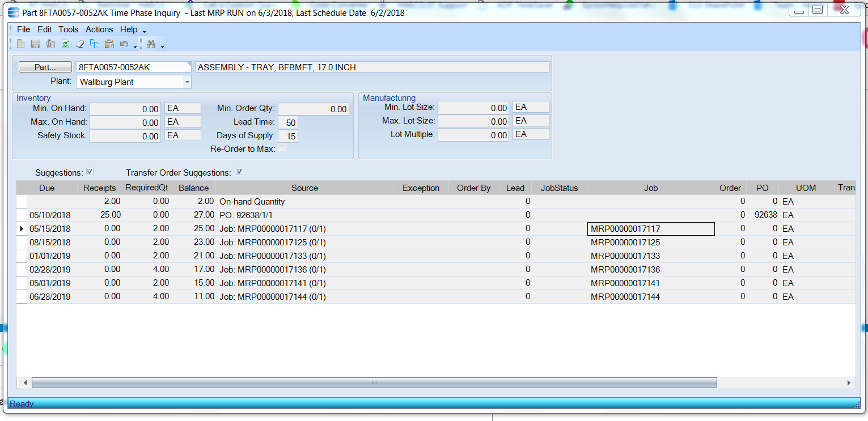The height and width of the screenshot is (421, 868).
Task: Click due date cell 06/28/2019
Action: 52,297
